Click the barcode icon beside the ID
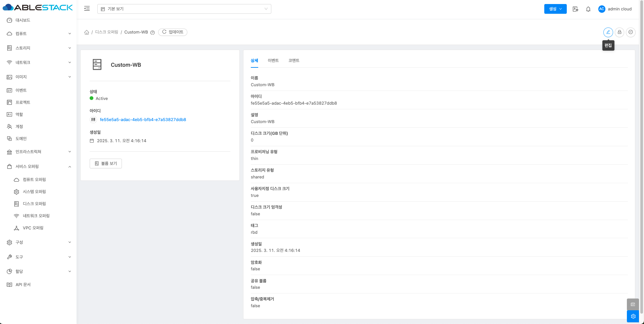 [93, 119]
